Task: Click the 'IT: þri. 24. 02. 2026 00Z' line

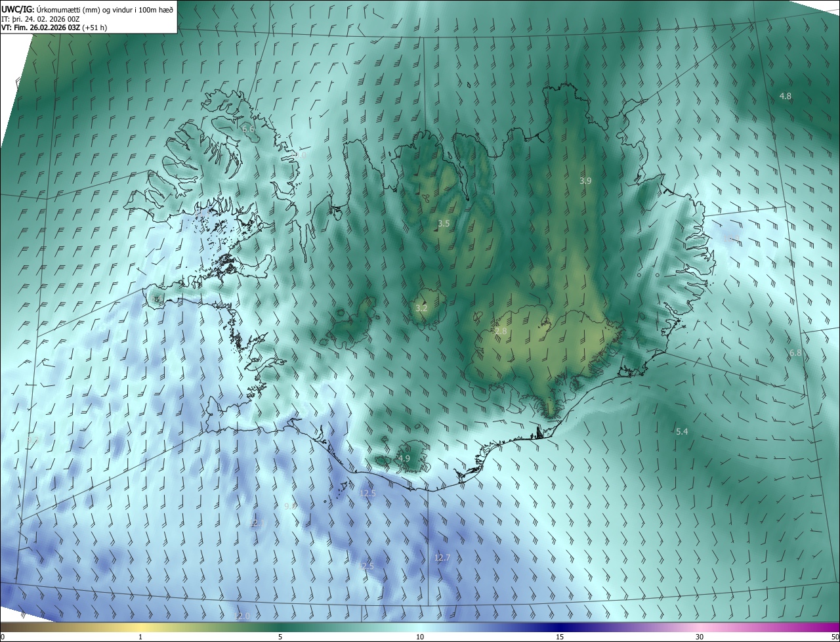Action: click(41, 18)
